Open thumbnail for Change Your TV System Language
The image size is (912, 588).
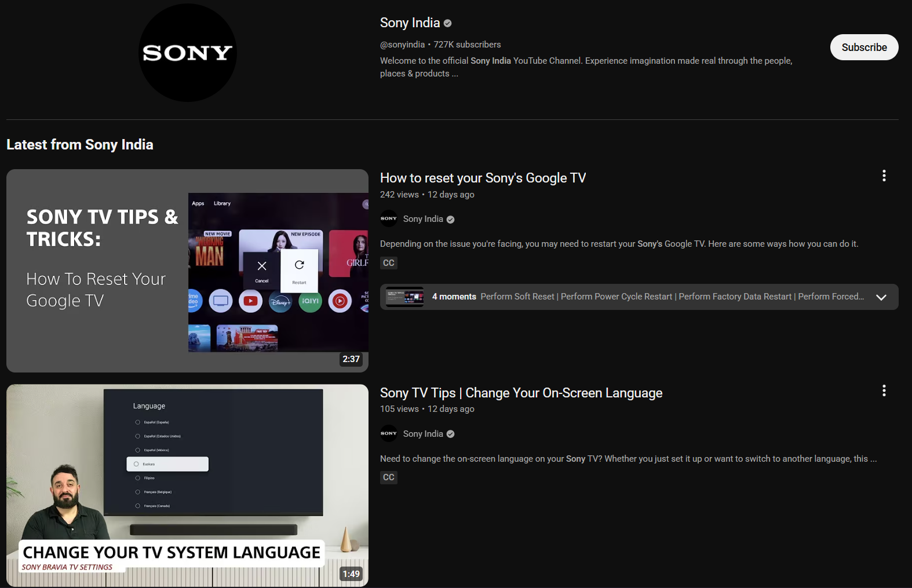pyautogui.click(x=187, y=485)
